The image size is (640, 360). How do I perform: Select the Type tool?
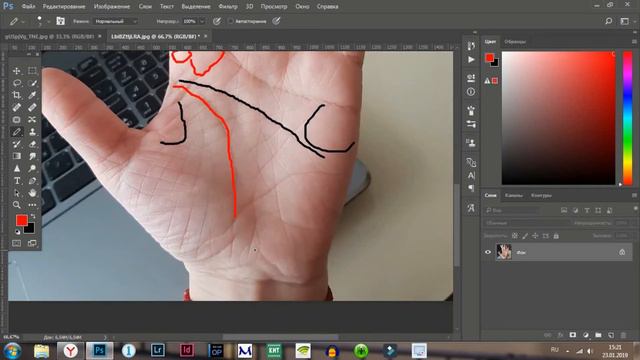pyautogui.click(x=17, y=181)
